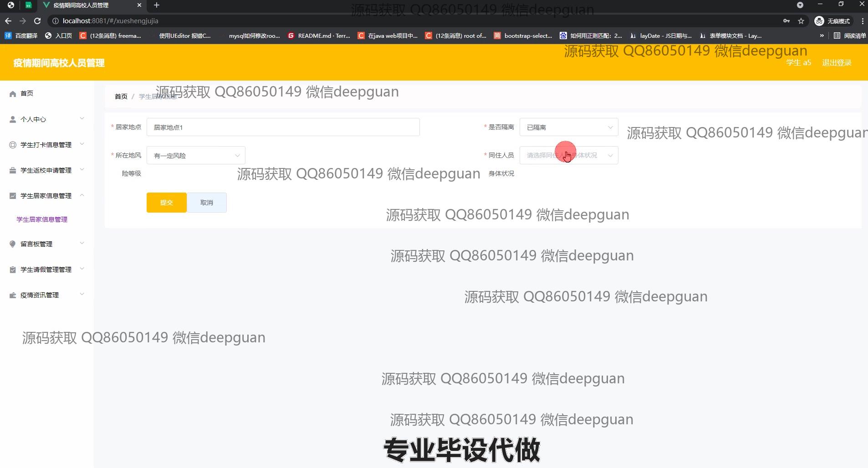Click the person icon beside 个人中心
868x468 pixels.
(x=13, y=119)
